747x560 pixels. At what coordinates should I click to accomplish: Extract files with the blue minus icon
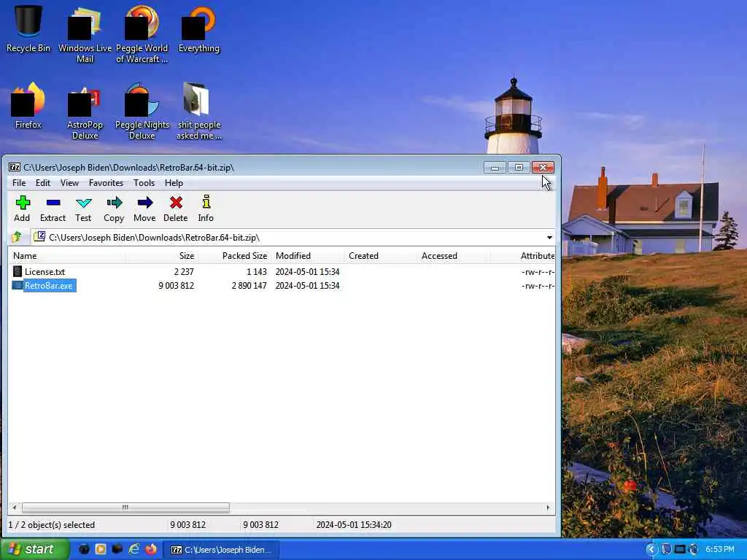tap(53, 203)
